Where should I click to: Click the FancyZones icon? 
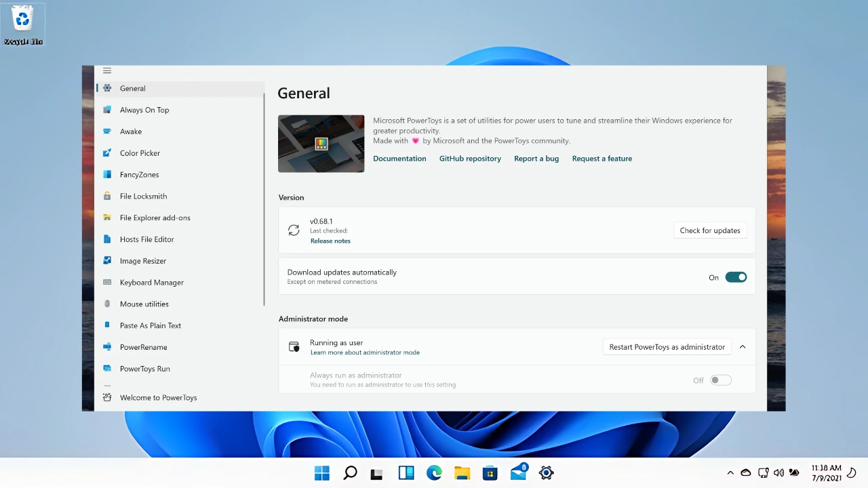pos(107,175)
